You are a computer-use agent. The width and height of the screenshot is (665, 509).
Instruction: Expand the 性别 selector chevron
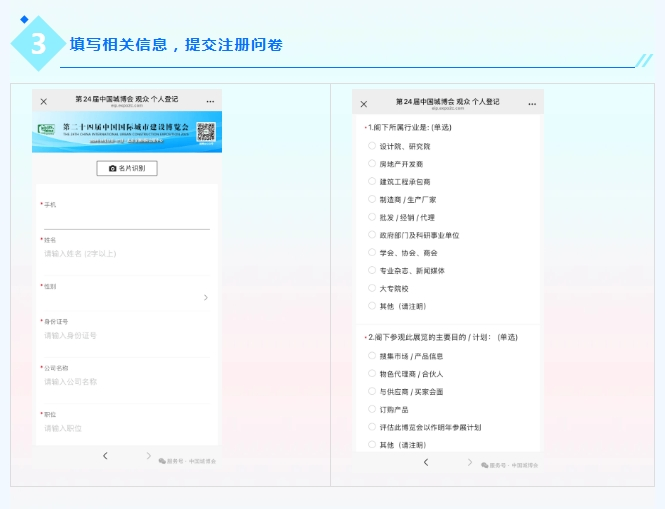206,297
